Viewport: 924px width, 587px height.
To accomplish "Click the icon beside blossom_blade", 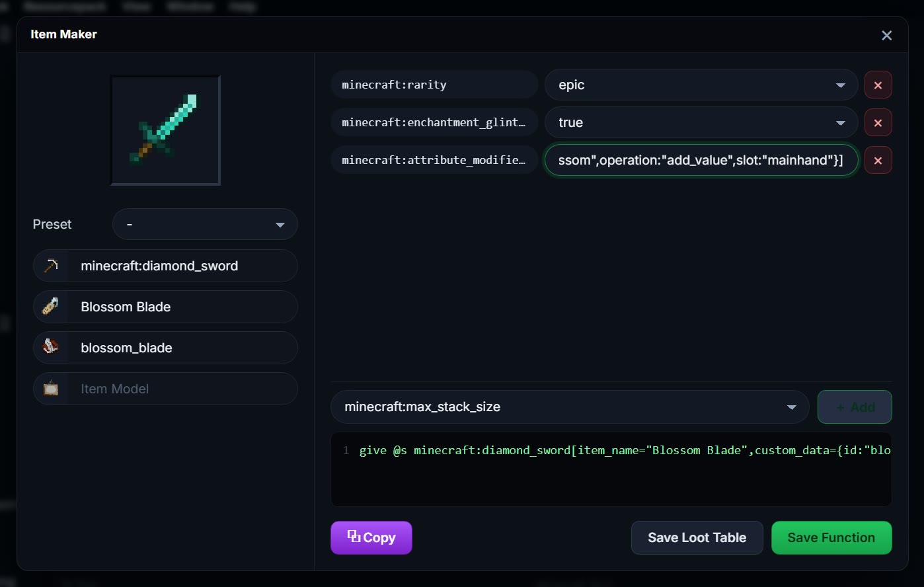I will pyautogui.click(x=51, y=348).
